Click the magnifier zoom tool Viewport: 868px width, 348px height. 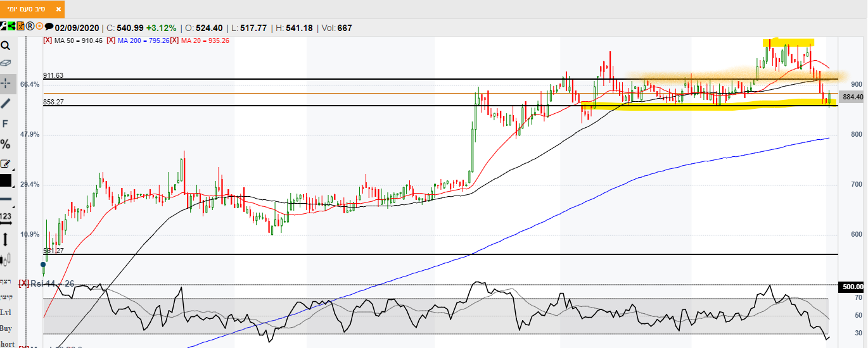pyautogui.click(x=5, y=46)
